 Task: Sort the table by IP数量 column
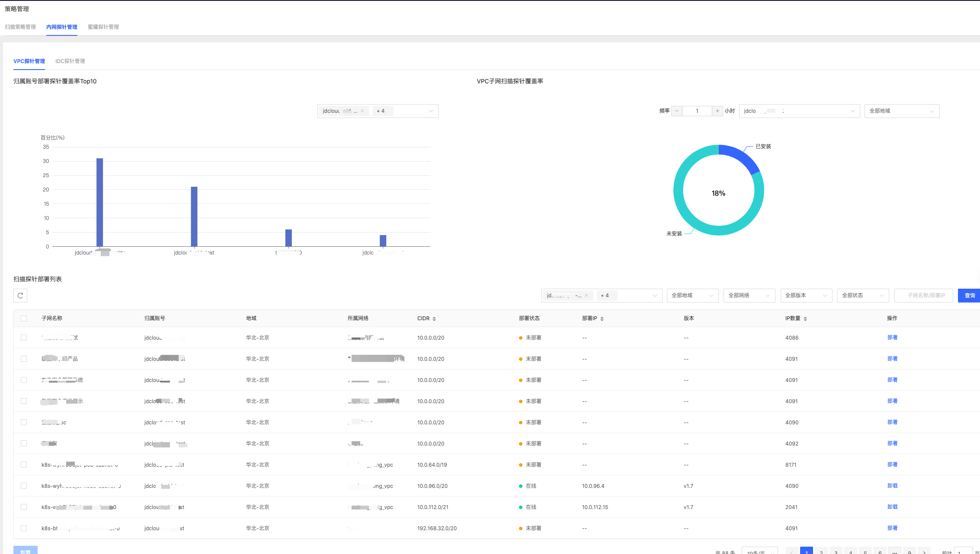(x=805, y=318)
